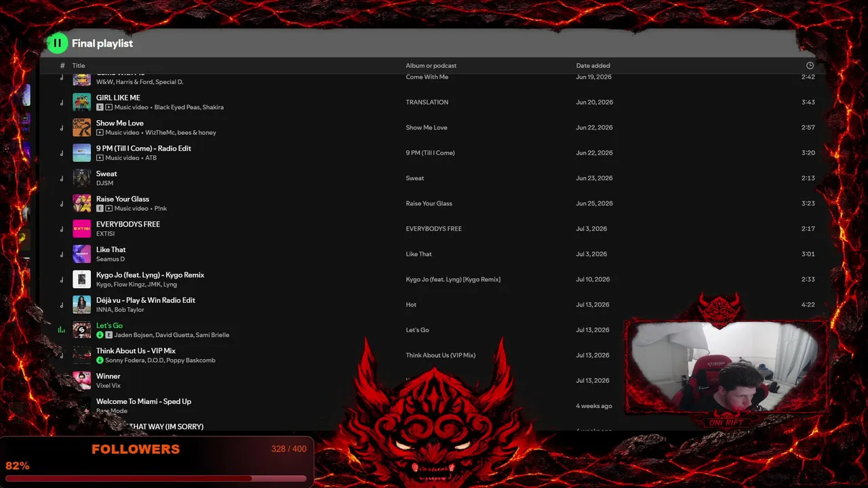The height and width of the screenshot is (488, 868).
Task: Sort the playlist by the Title column header
Action: point(79,66)
